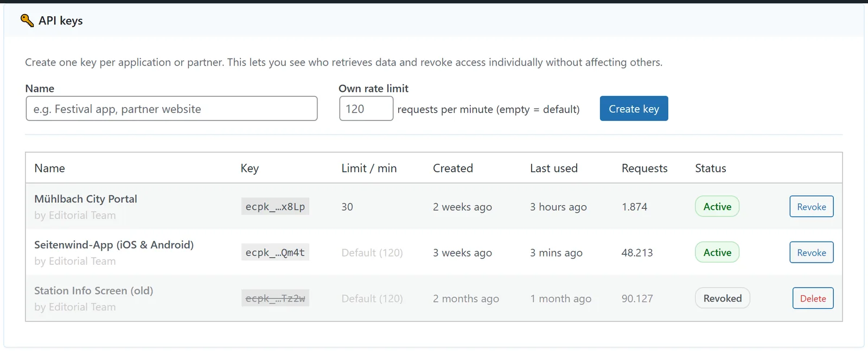Click the Create one key per application description

tap(343, 62)
